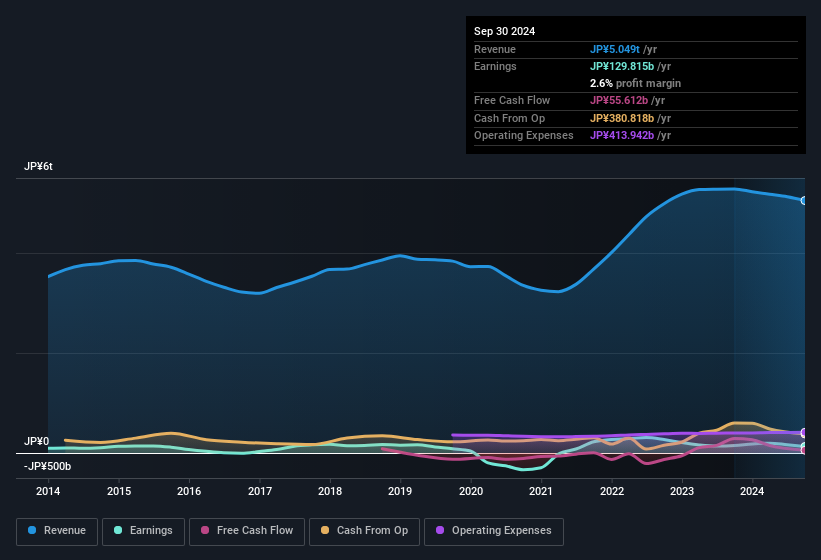Click the 2023 x-axis label
The image size is (821, 560).
(x=682, y=491)
